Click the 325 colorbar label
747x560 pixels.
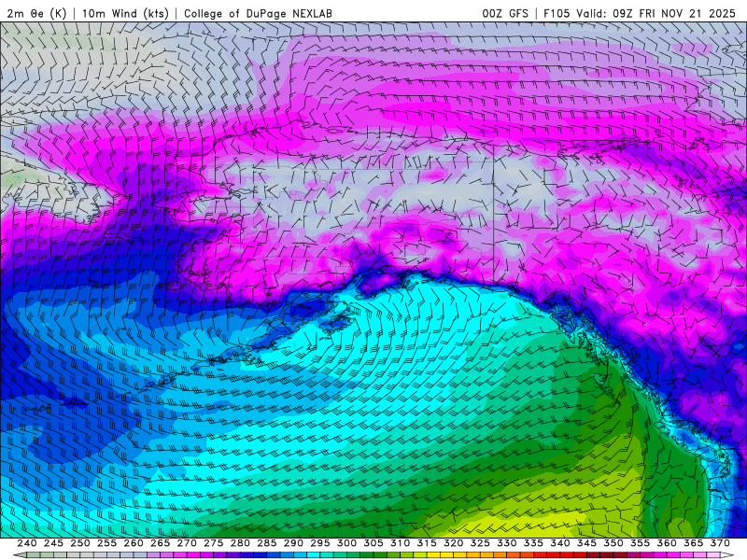(480, 543)
